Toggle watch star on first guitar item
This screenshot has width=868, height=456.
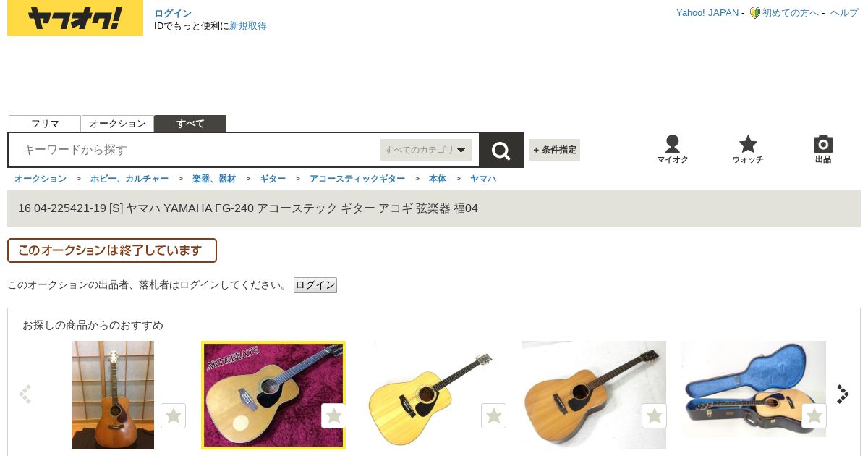tap(173, 415)
